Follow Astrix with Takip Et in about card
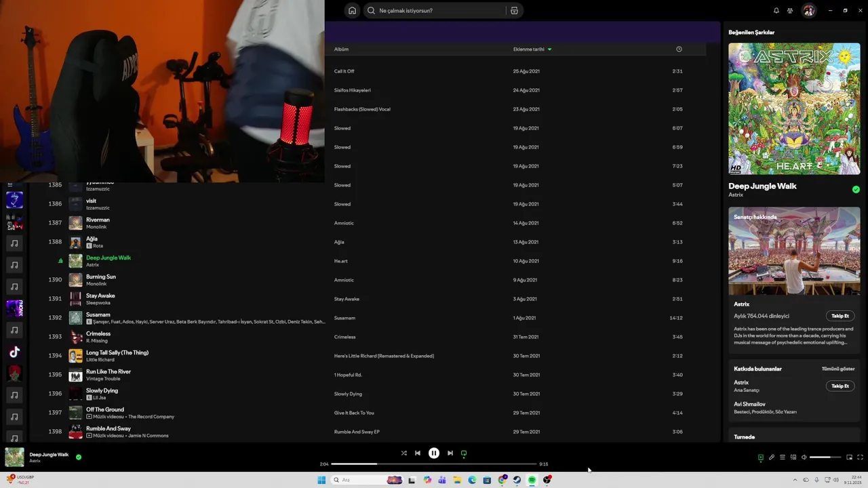The height and width of the screenshot is (488, 868). (840, 316)
